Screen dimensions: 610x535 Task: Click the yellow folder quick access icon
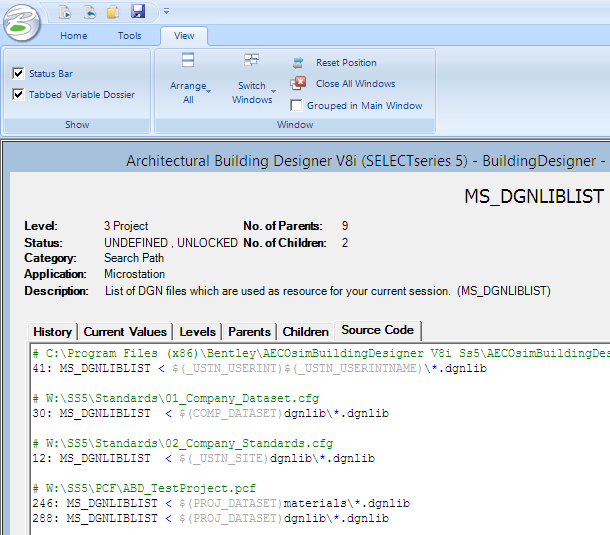pos(113,12)
